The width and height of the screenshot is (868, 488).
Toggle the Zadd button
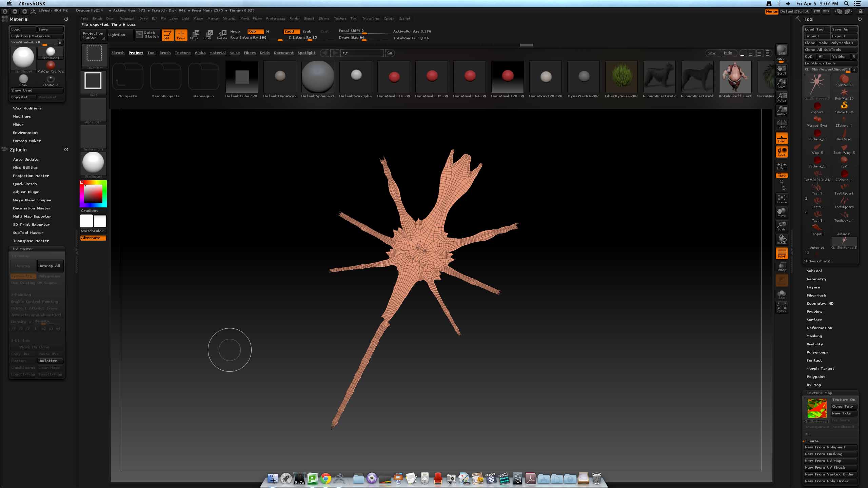[291, 31]
